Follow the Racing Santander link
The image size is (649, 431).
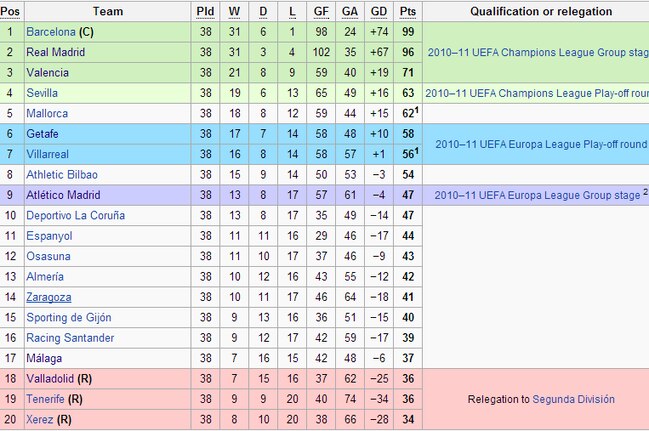[70, 338]
